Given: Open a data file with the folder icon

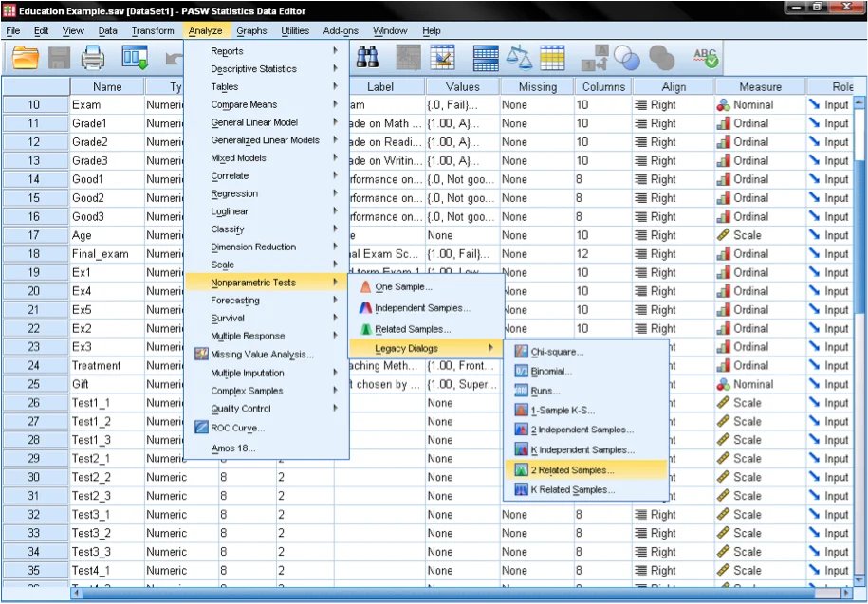Looking at the screenshot, I should pos(26,58).
